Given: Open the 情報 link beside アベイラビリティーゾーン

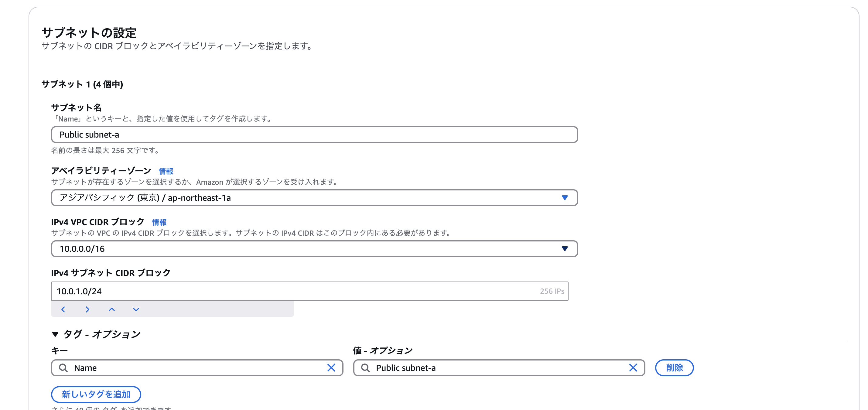Looking at the screenshot, I should pyautogui.click(x=166, y=171).
